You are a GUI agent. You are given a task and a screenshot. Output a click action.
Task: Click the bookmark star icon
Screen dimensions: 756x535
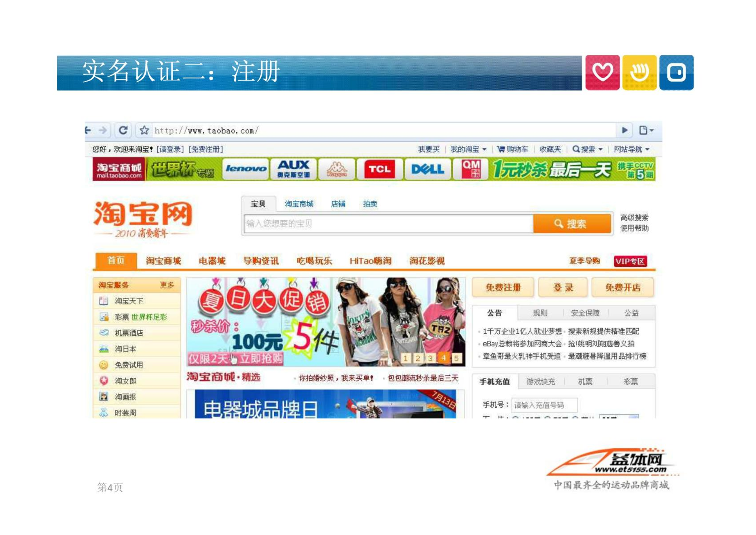[144, 130]
